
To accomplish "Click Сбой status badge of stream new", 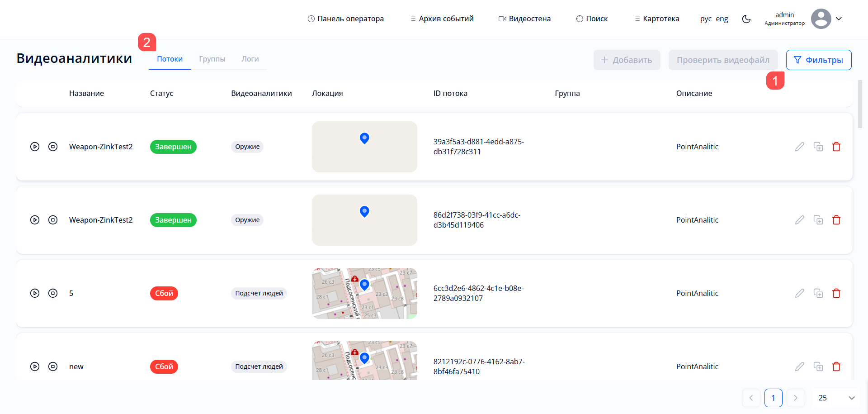I will tap(164, 366).
